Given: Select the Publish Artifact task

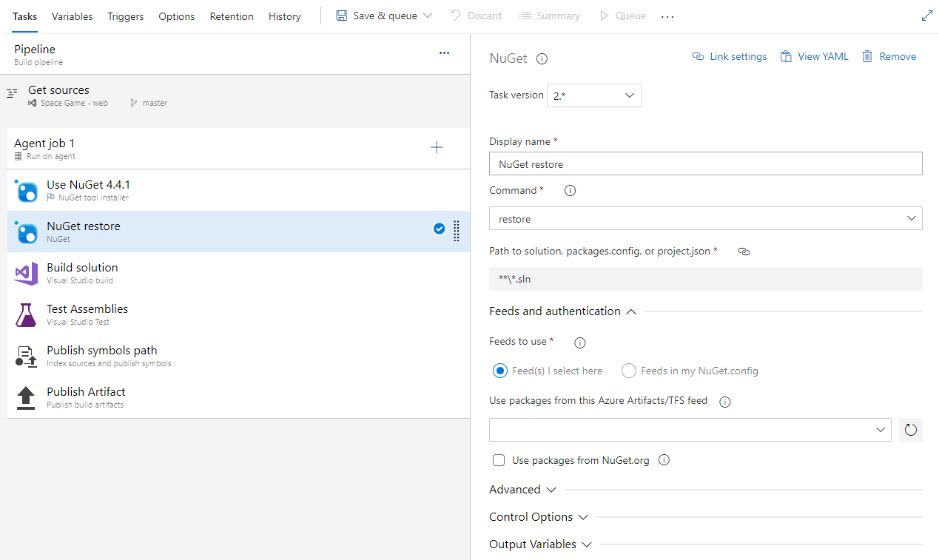Looking at the screenshot, I should click(238, 398).
